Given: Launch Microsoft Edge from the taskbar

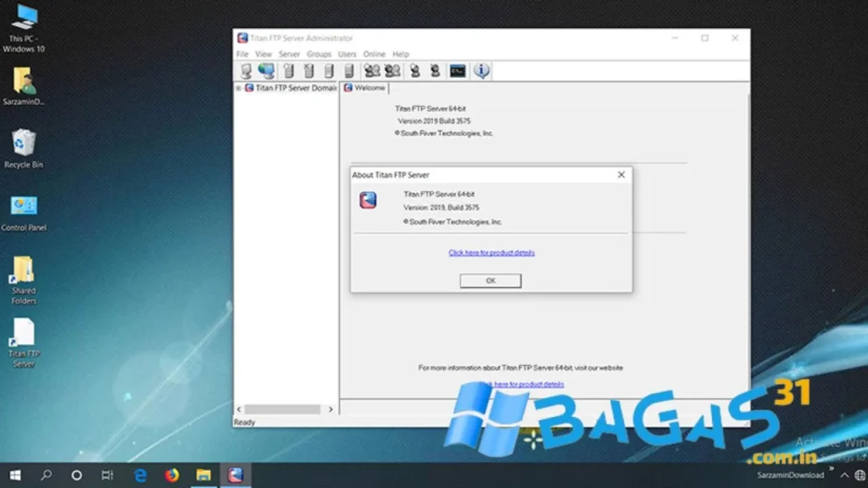Looking at the screenshot, I should (x=141, y=475).
